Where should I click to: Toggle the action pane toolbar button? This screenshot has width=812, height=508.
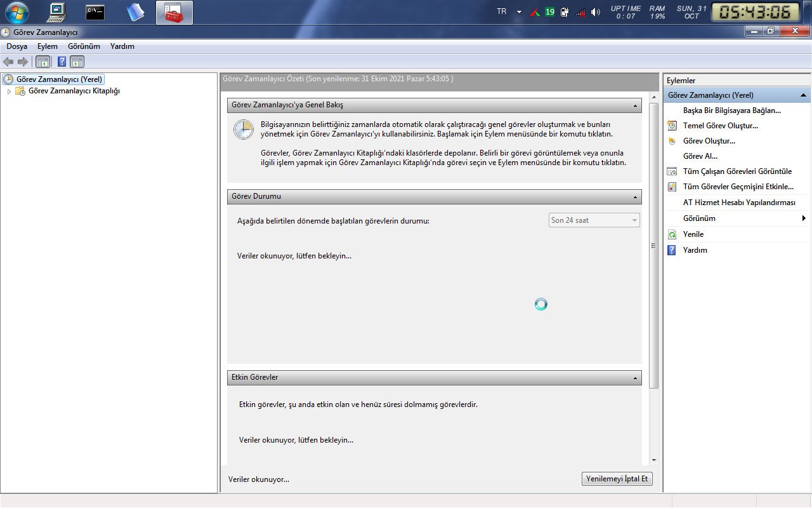click(77, 62)
